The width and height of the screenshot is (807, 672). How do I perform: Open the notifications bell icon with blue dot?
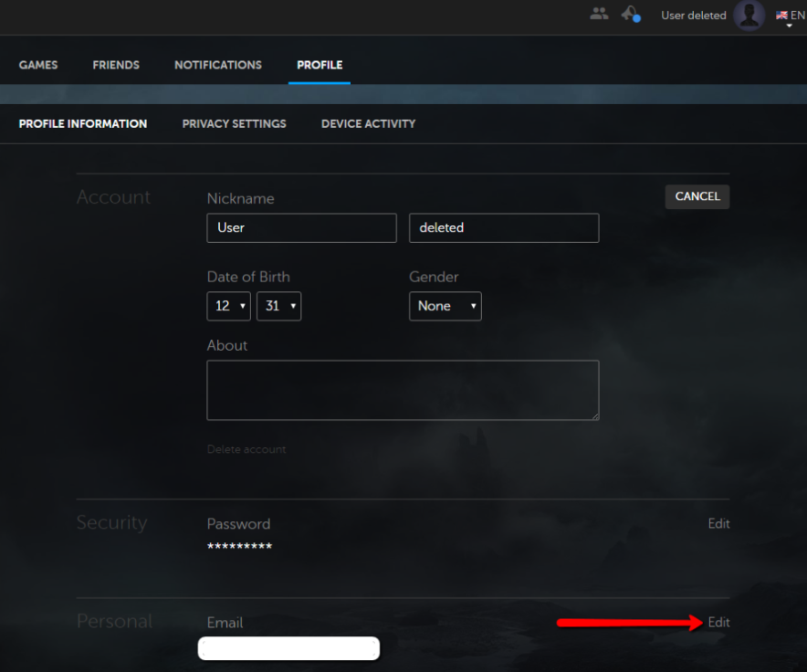coord(631,14)
